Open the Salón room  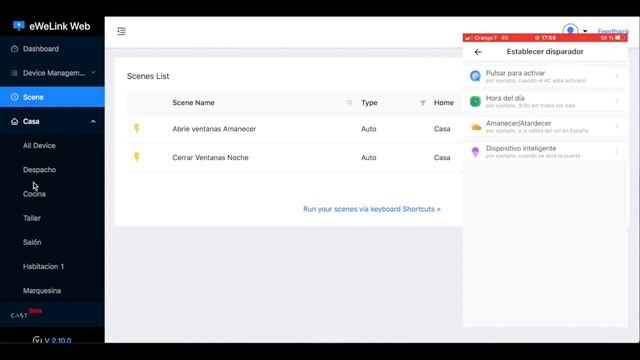coord(32,242)
